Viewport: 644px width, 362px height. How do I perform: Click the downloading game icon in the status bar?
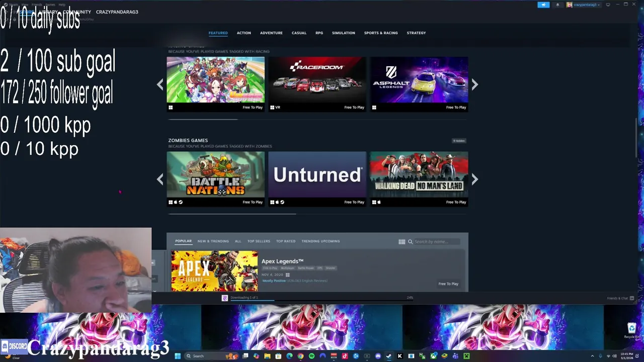coord(225,298)
